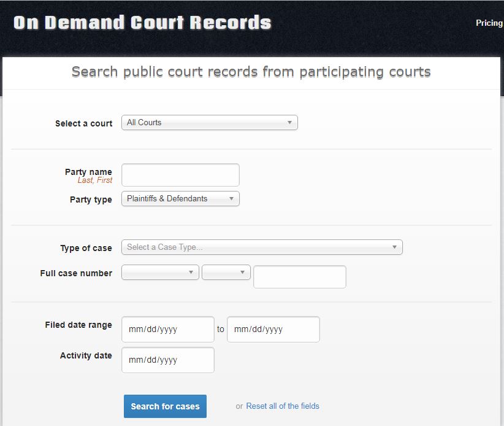
Task: Click the Filed date range start field
Action: [x=168, y=330]
